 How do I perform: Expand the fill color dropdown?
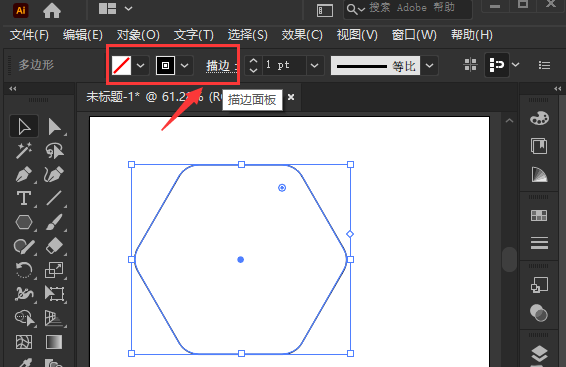[140, 66]
